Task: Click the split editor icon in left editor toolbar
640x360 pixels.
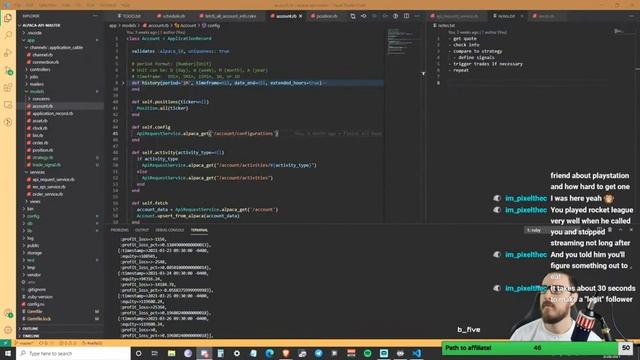Action: tap(407, 16)
